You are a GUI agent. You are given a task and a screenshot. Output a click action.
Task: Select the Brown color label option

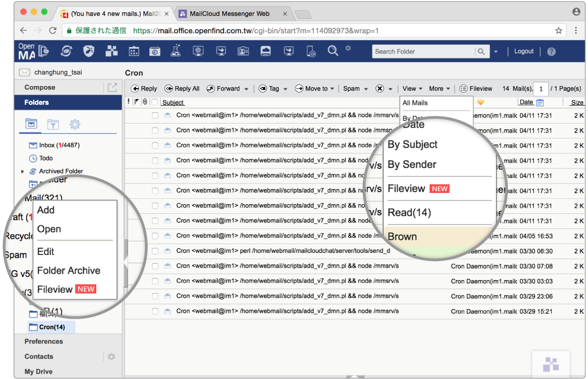point(402,236)
